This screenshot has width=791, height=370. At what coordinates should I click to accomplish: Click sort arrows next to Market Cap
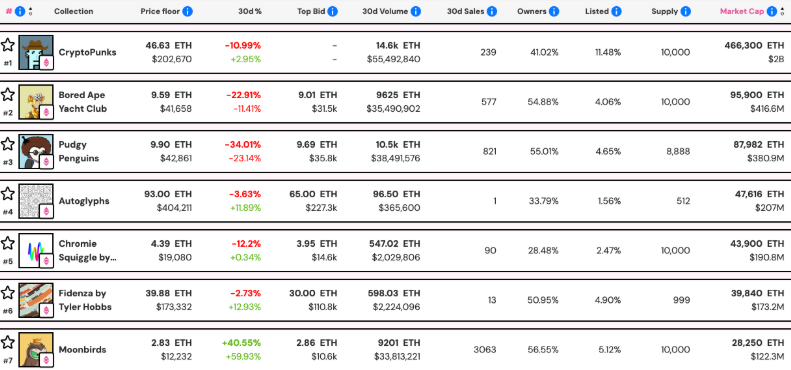click(x=782, y=11)
